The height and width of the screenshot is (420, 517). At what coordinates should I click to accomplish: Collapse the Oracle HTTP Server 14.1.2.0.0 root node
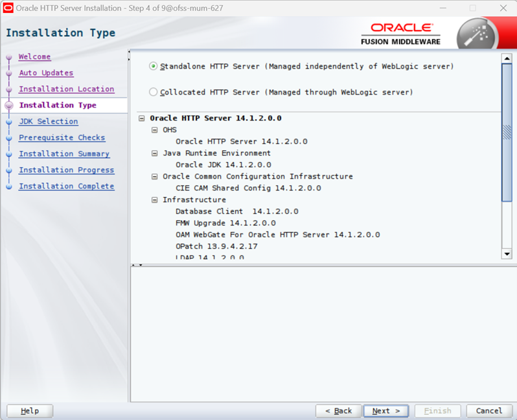pyautogui.click(x=142, y=118)
